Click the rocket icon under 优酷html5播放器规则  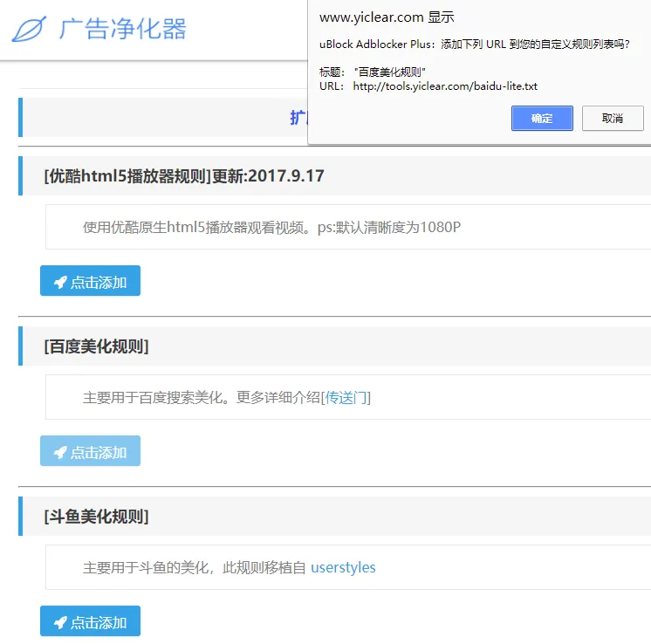[x=60, y=283]
